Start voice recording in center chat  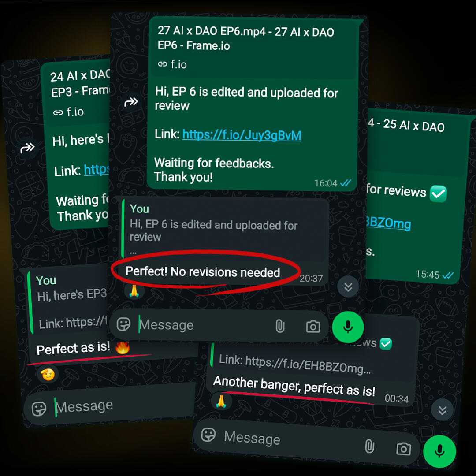pyautogui.click(x=348, y=327)
